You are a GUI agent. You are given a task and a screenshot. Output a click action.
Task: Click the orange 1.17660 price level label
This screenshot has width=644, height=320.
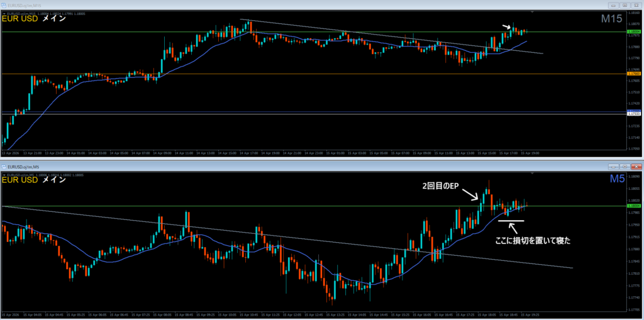tap(634, 74)
